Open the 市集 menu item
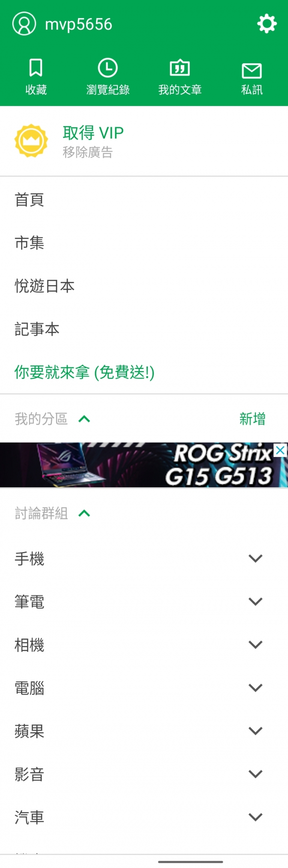The image size is (288, 868). pyautogui.click(x=144, y=243)
